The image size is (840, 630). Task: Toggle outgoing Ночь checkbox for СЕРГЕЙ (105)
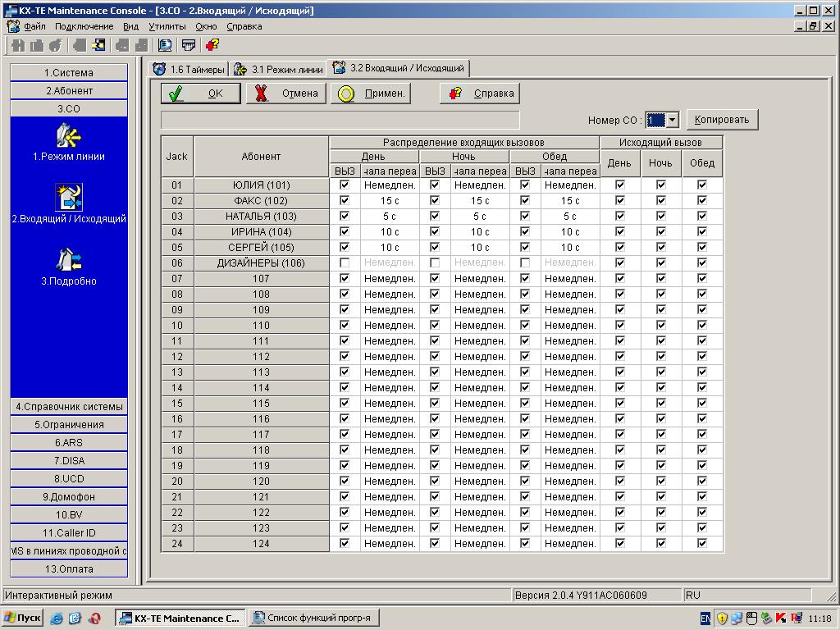coord(661,247)
